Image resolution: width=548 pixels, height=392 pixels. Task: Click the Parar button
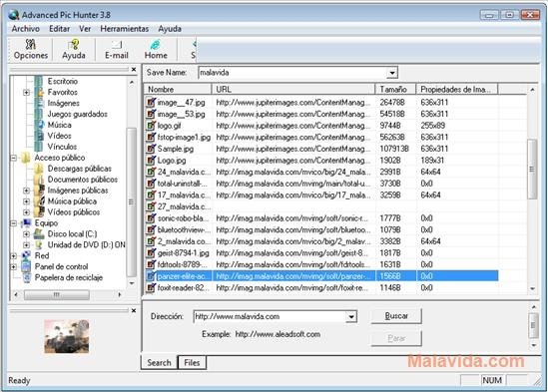[x=396, y=338]
